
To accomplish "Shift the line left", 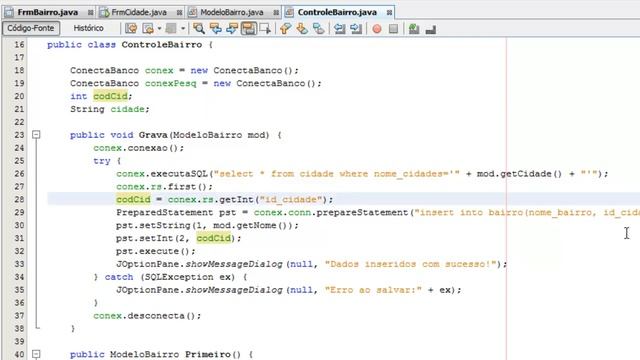I will click(x=339, y=28).
